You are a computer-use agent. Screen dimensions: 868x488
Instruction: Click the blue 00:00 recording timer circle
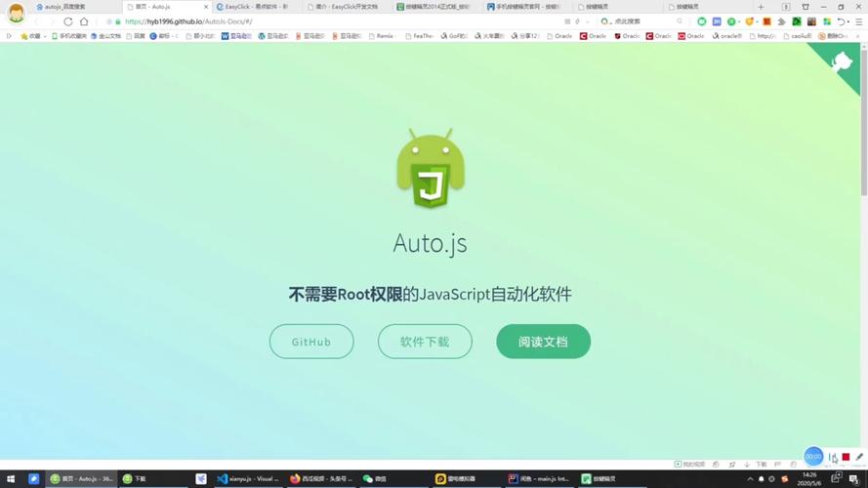[813, 457]
